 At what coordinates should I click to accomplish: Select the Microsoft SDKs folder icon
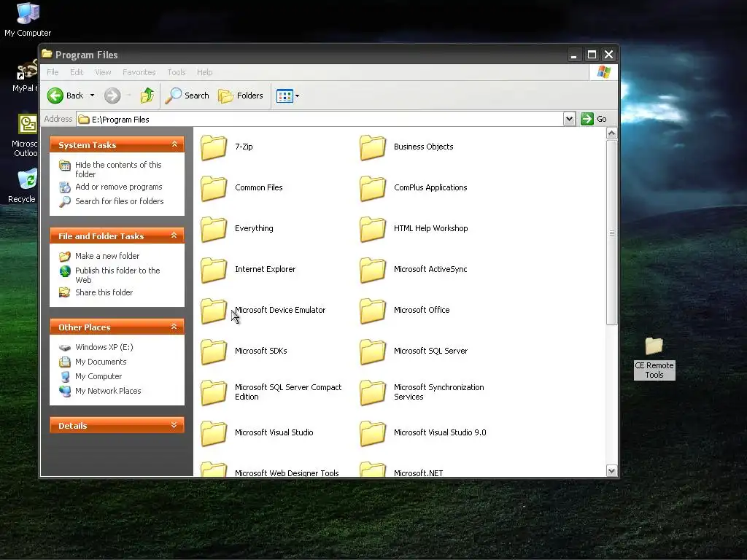pos(214,352)
